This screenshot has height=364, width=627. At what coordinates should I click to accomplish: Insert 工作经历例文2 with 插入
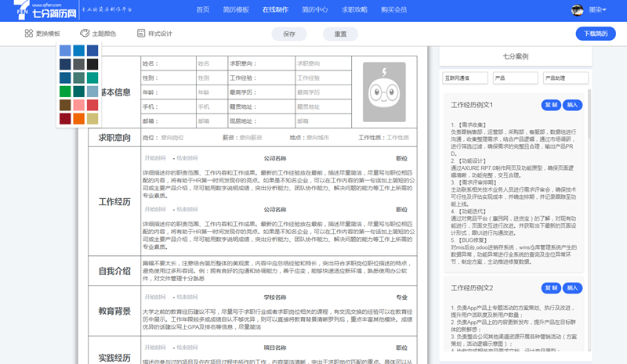tap(572, 288)
